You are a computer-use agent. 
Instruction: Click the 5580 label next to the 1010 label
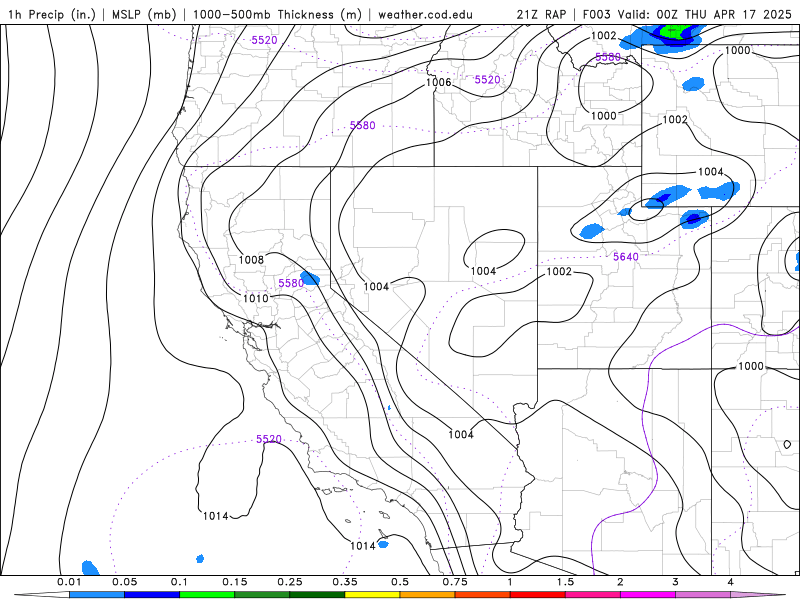[291, 283]
